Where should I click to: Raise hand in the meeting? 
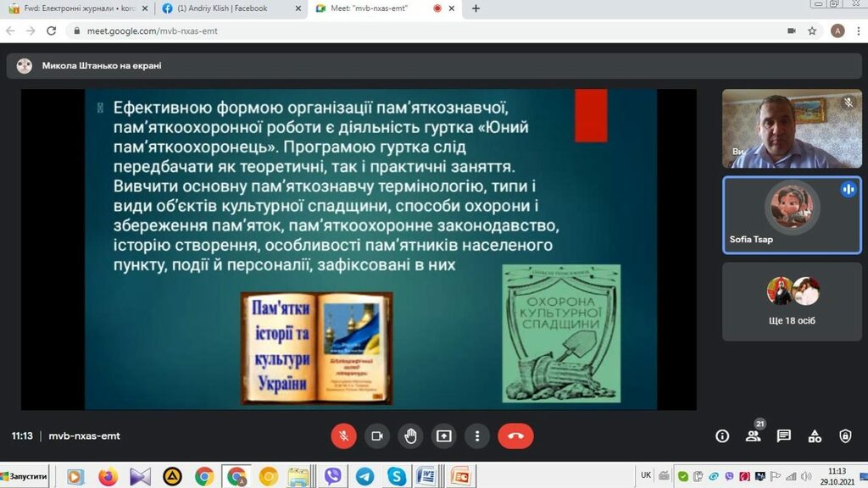click(x=411, y=436)
